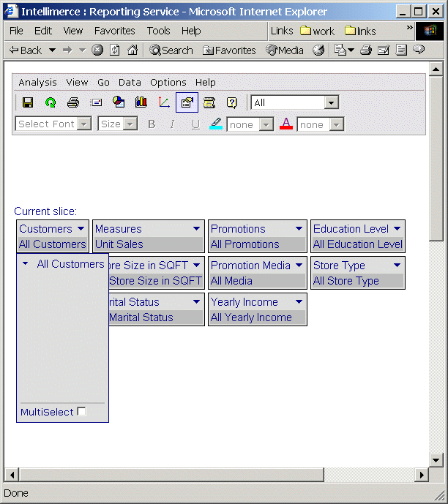Open the links folder in Links bar
The height and width of the screenshot is (504, 448).
[360, 31]
